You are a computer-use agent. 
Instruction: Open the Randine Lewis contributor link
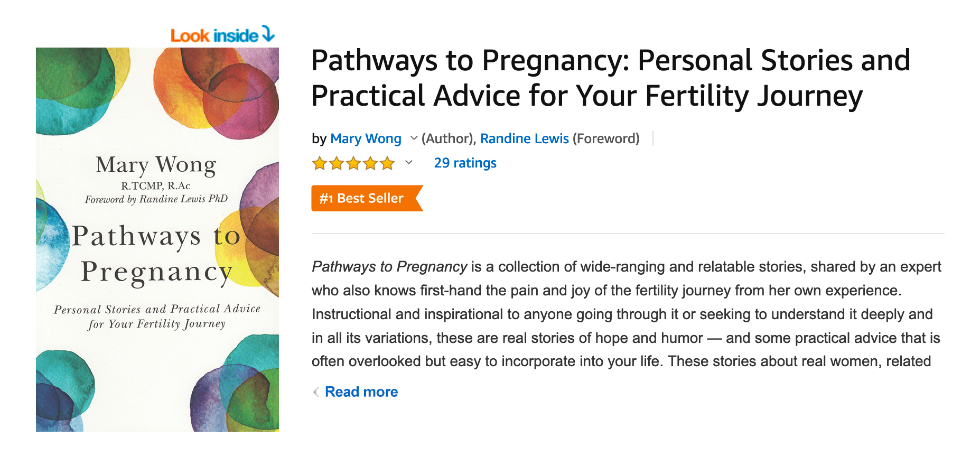pyautogui.click(x=524, y=138)
